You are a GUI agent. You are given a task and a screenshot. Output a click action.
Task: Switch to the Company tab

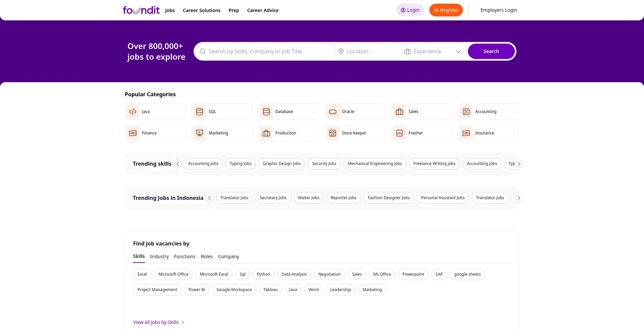tap(228, 257)
